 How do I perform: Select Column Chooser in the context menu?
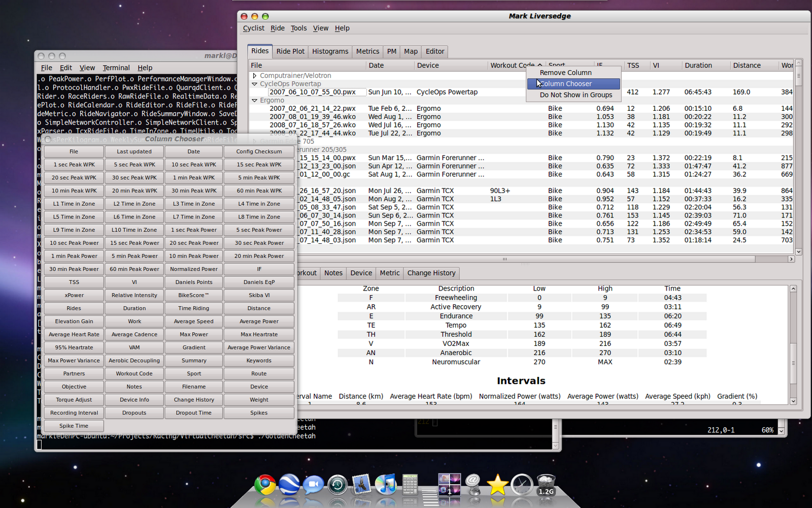pyautogui.click(x=573, y=84)
